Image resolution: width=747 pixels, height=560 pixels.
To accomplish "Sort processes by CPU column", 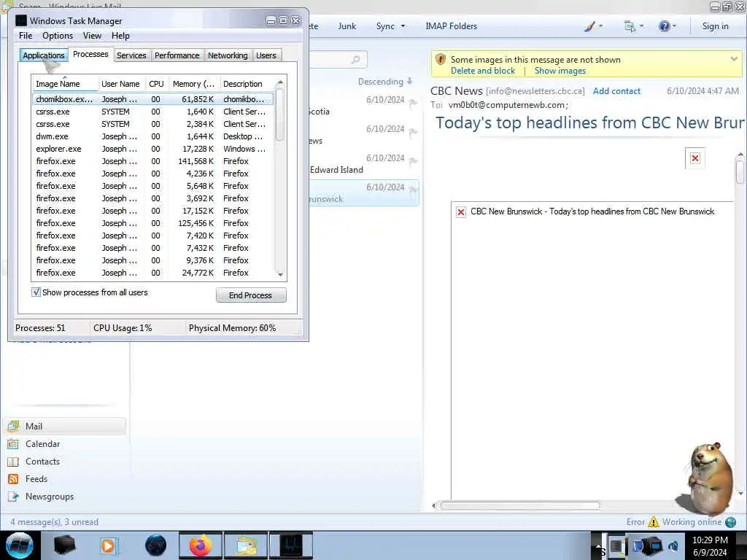I will tap(156, 84).
